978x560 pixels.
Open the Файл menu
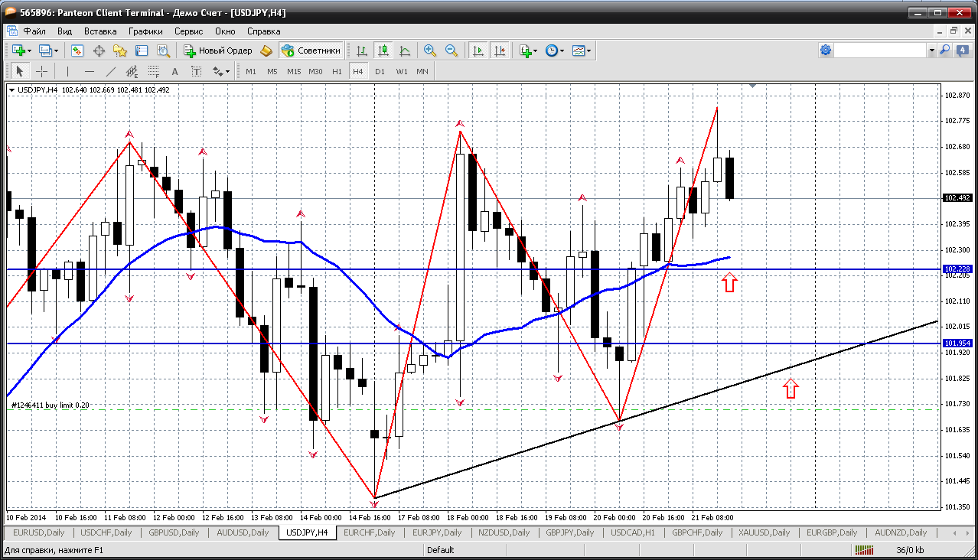tap(34, 31)
